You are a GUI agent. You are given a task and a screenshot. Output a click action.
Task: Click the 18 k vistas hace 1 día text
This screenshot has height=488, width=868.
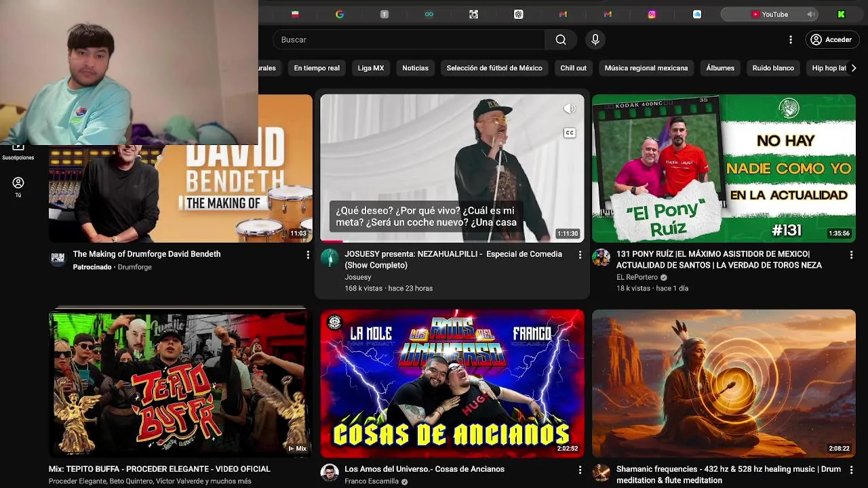[652, 288]
